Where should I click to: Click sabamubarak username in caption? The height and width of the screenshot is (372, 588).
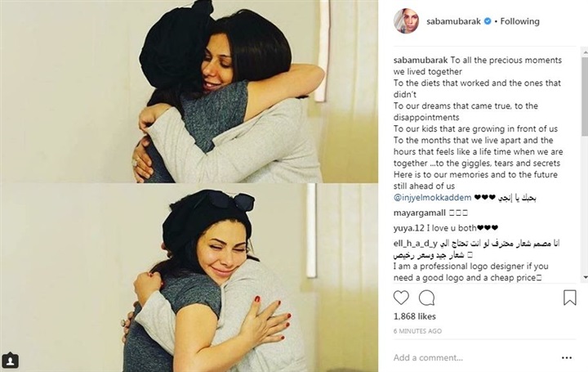pos(421,60)
